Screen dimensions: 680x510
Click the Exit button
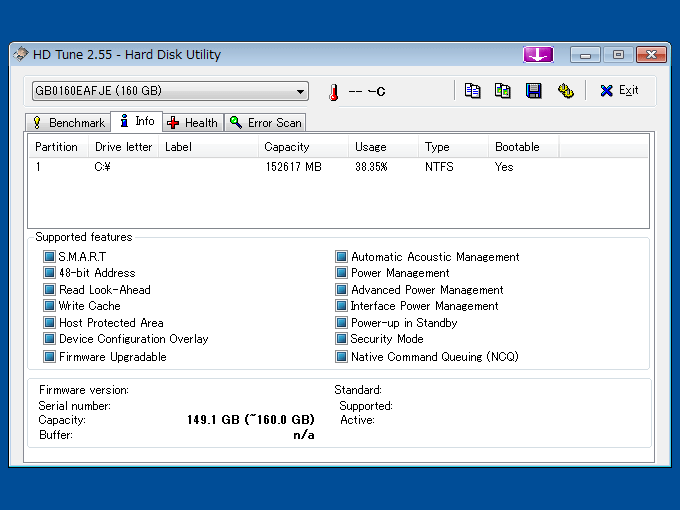[x=619, y=91]
